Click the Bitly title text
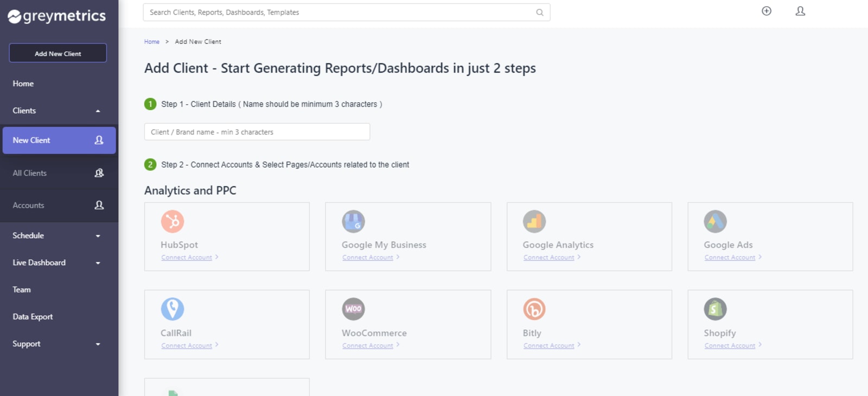Viewport: 868px width, 396px height. click(x=532, y=333)
